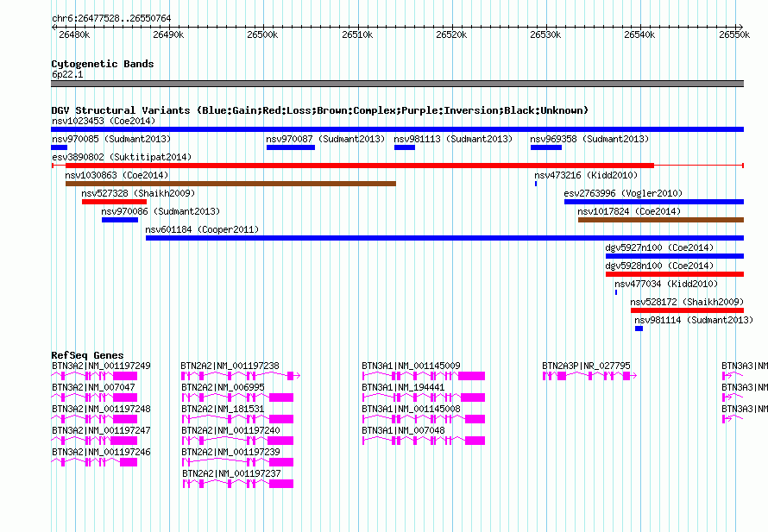Open the nsv981113 (Sudmant2013) variant label
The image size is (768, 532).
(x=453, y=139)
